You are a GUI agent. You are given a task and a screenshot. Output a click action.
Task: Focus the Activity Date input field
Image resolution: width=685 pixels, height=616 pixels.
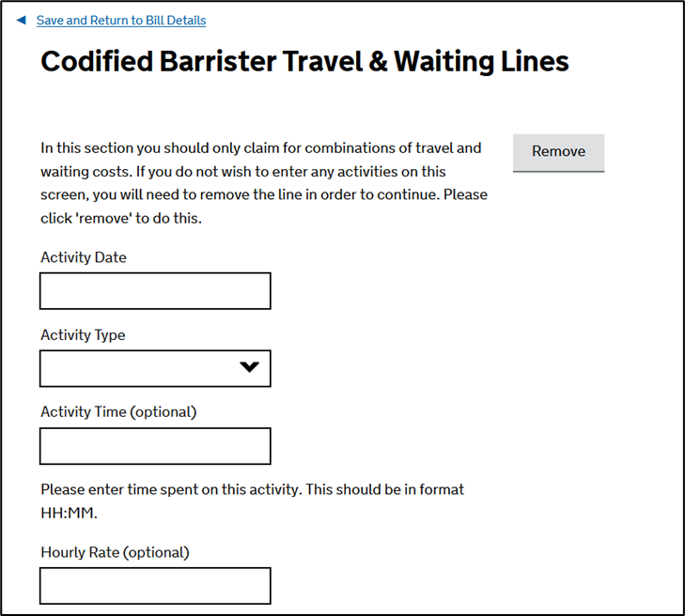pyautogui.click(x=155, y=291)
